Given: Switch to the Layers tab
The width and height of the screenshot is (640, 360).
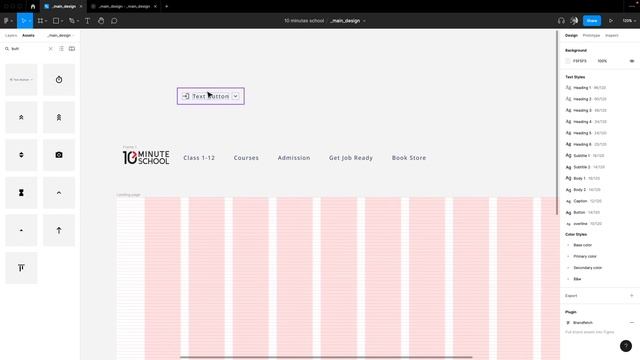Looking at the screenshot, I should click(11, 36).
